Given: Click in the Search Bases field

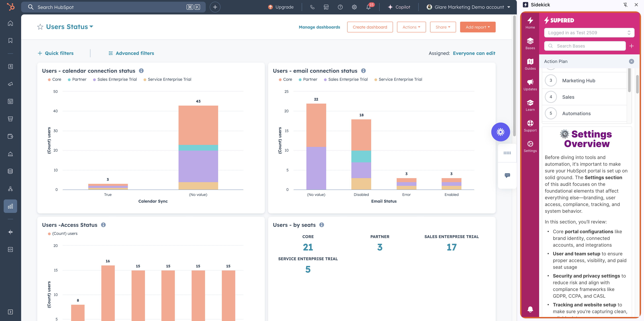Looking at the screenshot, I should tap(585, 46).
